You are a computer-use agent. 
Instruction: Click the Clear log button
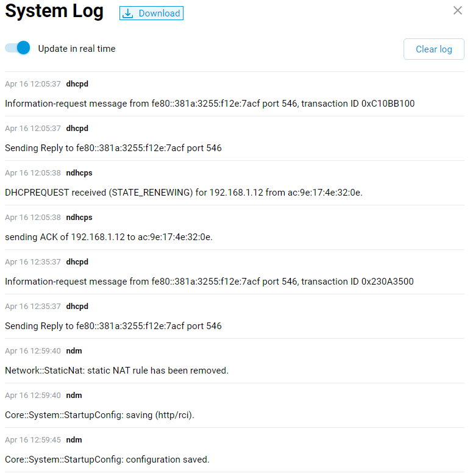433,49
